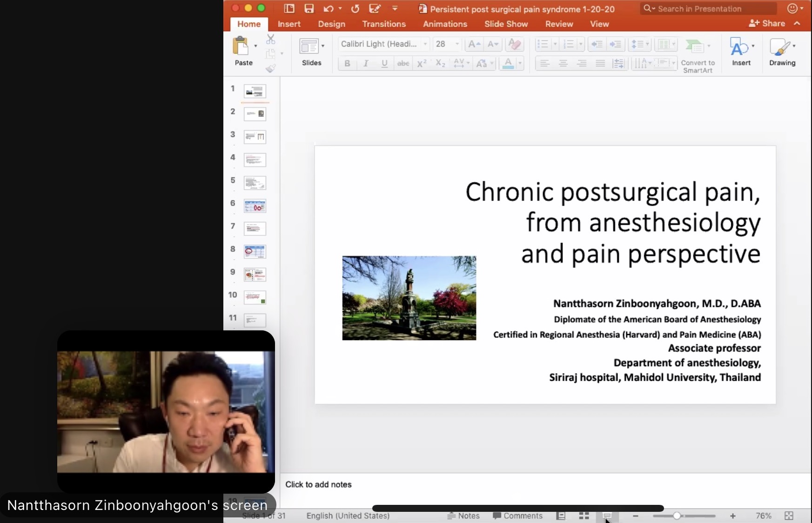Click Increase Font Size icon

(x=474, y=44)
